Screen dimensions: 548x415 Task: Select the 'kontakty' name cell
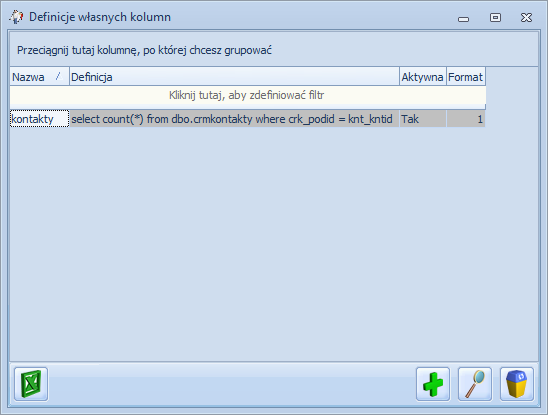[x=39, y=119]
